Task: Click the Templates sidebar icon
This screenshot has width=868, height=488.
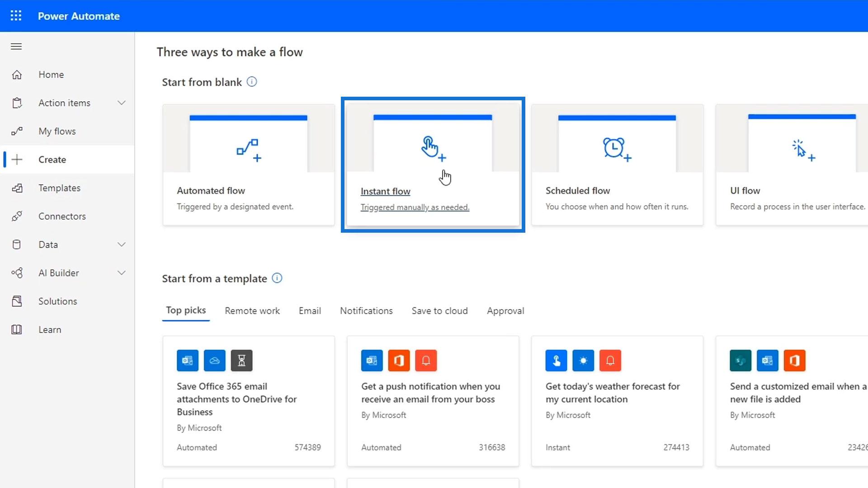Action: pyautogui.click(x=17, y=188)
